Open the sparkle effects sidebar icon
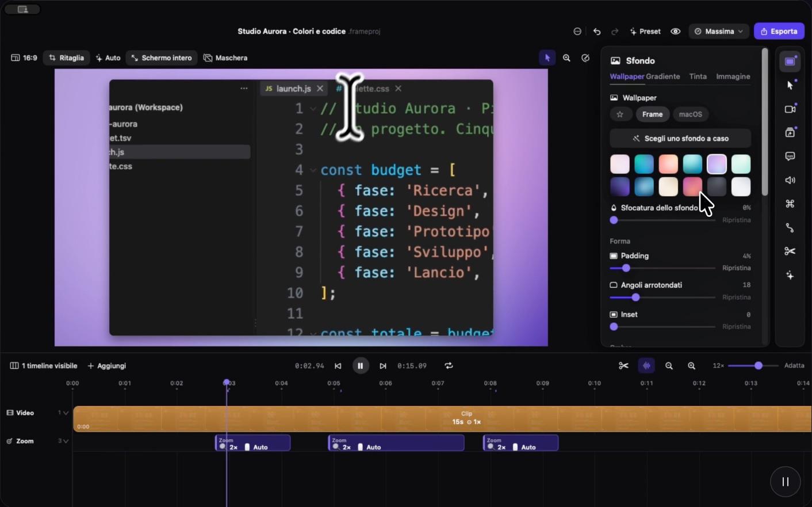Image resolution: width=812 pixels, height=507 pixels. point(790,276)
